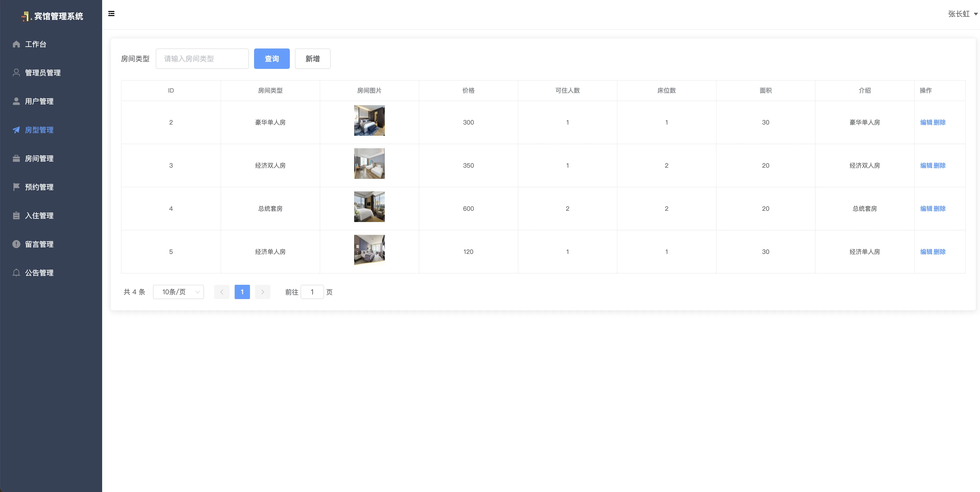Open 用户管理 in the sidebar

click(x=39, y=102)
